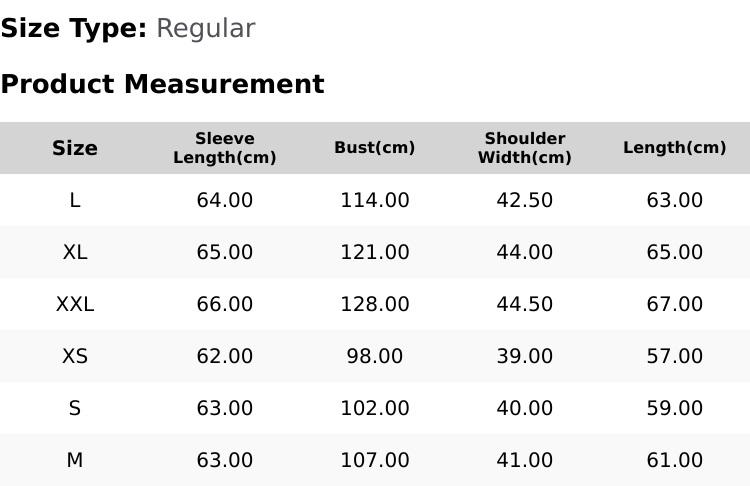Select the Shoulder Width(cm) header
Viewport: 750px width, 486px height.
tap(525, 148)
